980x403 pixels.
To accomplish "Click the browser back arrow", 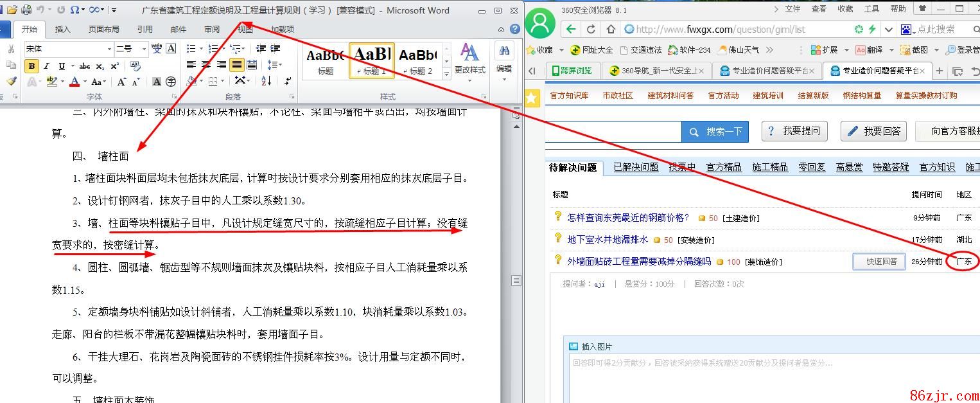I will click(570, 30).
